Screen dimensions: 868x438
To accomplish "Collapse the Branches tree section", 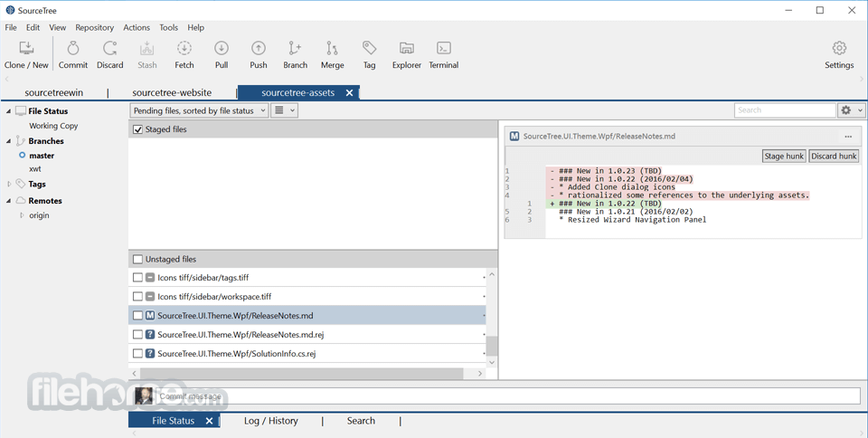I will click(8, 141).
